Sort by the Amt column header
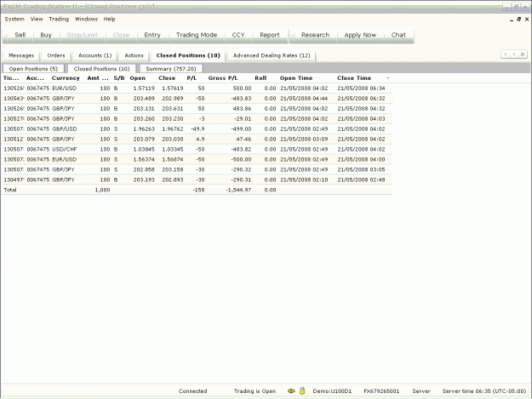 98,78
